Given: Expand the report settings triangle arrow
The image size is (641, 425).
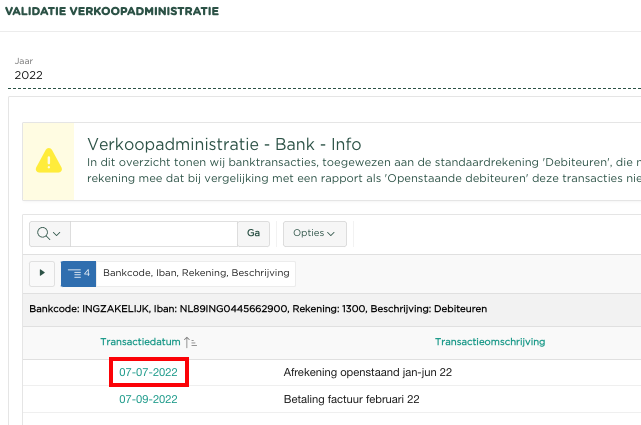Looking at the screenshot, I should pyautogui.click(x=42, y=272).
